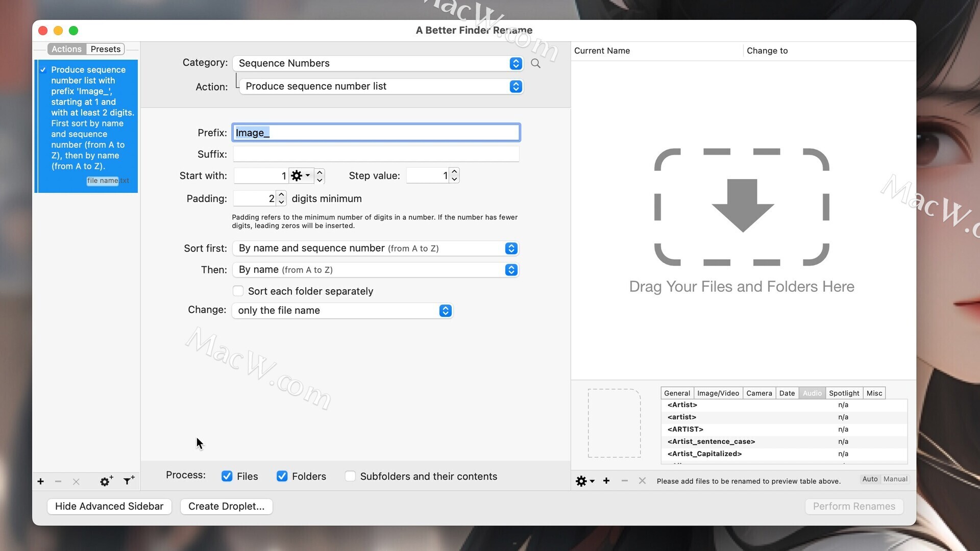Open the Then sort dropdown
Screen dimensions: 980x551
point(375,269)
